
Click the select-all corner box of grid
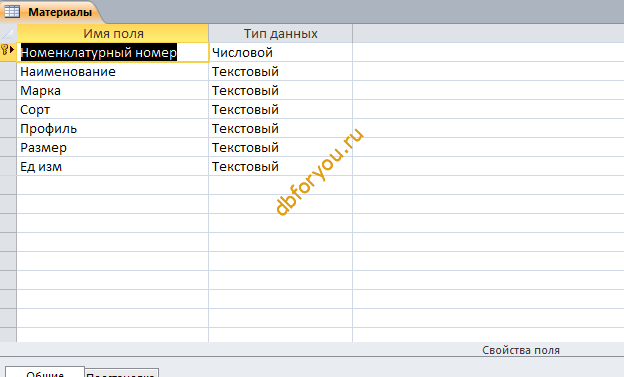[x=8, y=33]
